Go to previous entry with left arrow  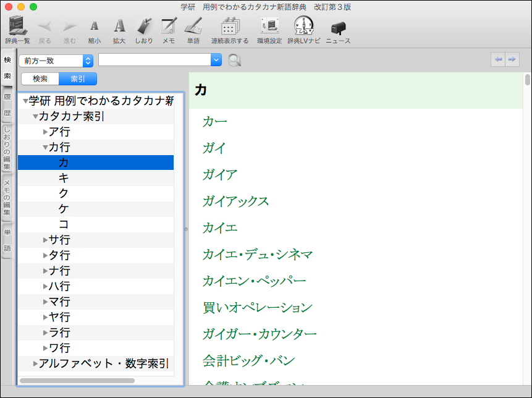pos(498,60)
